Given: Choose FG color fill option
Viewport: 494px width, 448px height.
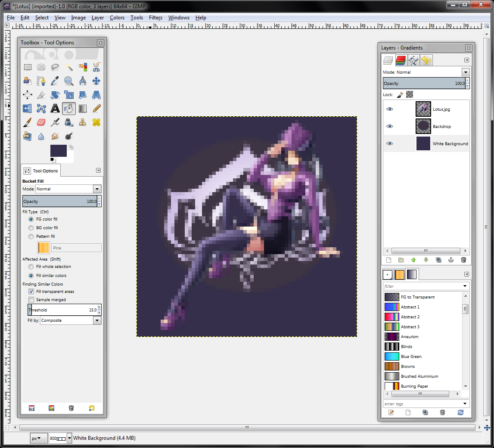Looking at the screenshot, I should (x=31, y=219).
